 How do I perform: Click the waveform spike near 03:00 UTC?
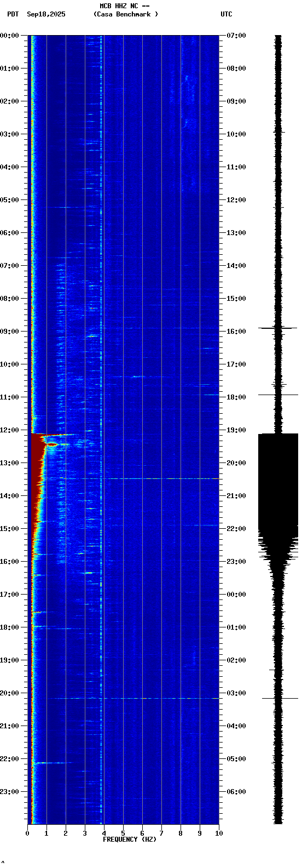coord(280,698)
